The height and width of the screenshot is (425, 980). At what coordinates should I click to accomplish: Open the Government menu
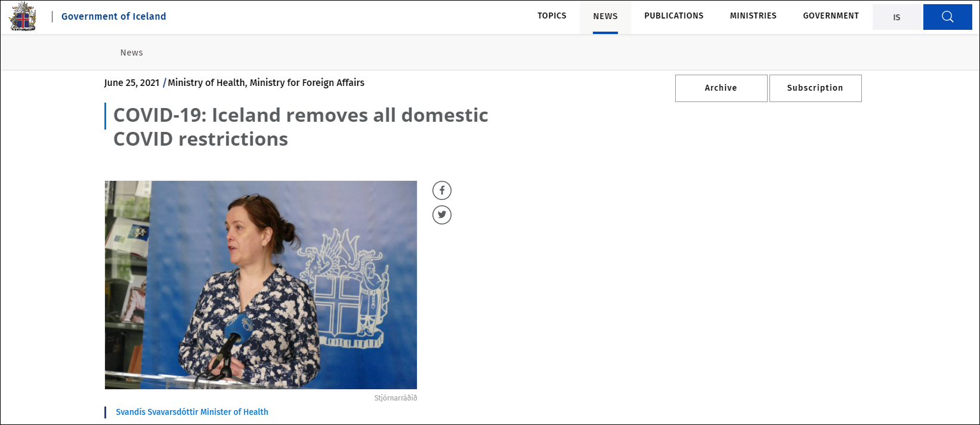click(x=831, y=16)
